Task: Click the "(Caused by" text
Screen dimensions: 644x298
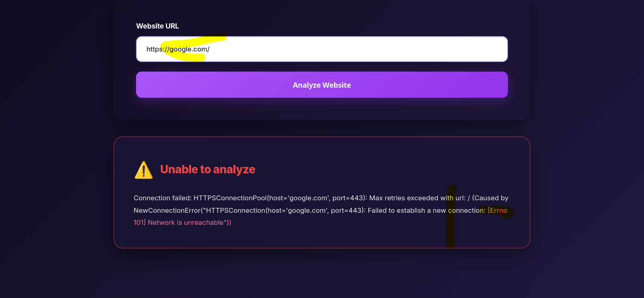Action: pyautogui.click(x=490, y=198)
